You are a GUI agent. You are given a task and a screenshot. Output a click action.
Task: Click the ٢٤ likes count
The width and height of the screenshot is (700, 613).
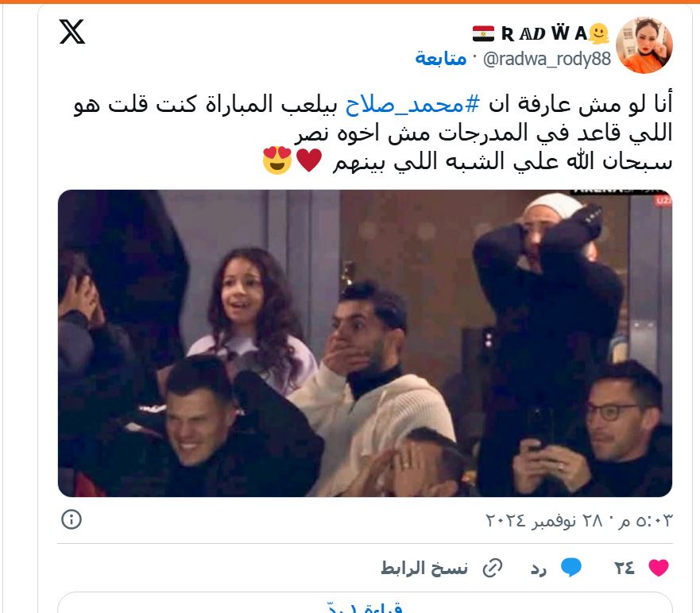(x=624, y=568)
